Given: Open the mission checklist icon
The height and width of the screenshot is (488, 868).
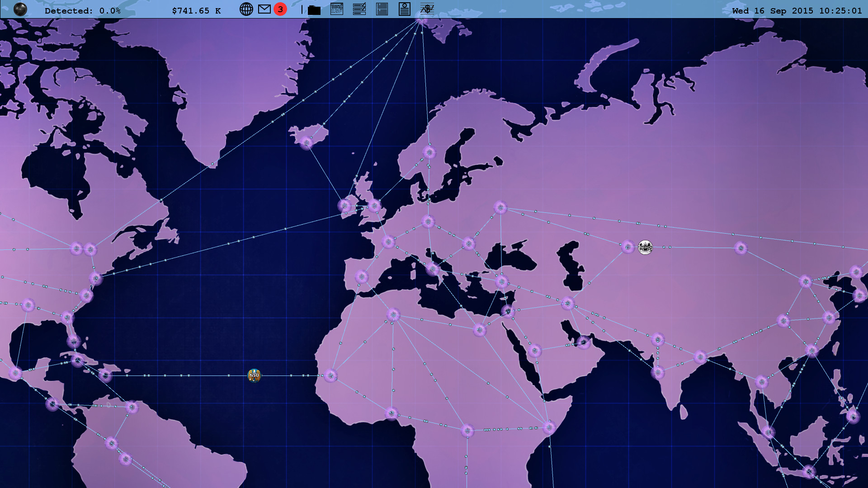Looking at the screenshot, I should [x=359, y=9].
